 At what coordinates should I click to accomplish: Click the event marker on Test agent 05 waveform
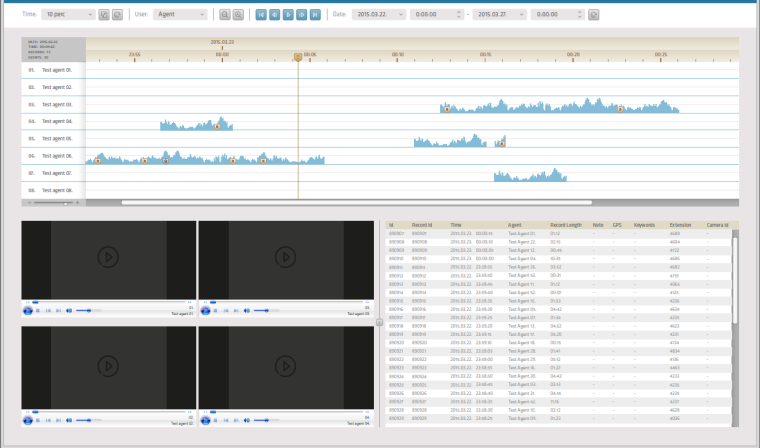click(502, 144)
